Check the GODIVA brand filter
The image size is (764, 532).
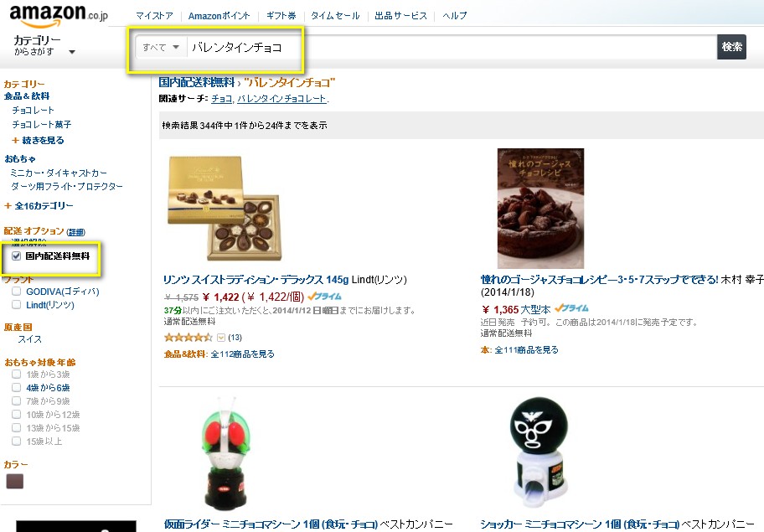[x=17, y=292]
